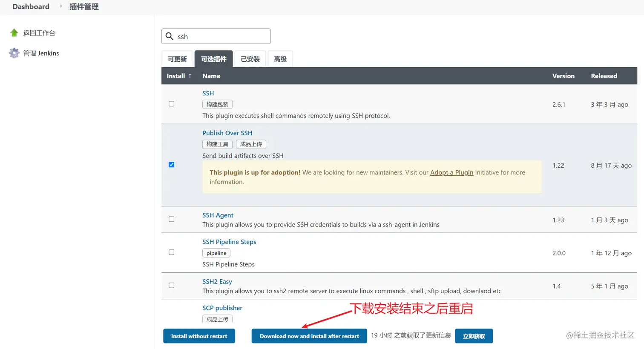Click the '8 月 17 天 ago' release date
Screen dimensions: 644x349
point(611,166)
